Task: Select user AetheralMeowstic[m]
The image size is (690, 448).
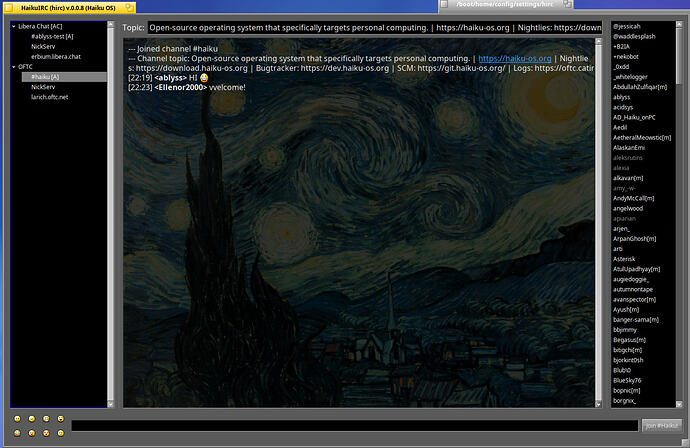Action: pyautogui.click(x=642, y=138)
